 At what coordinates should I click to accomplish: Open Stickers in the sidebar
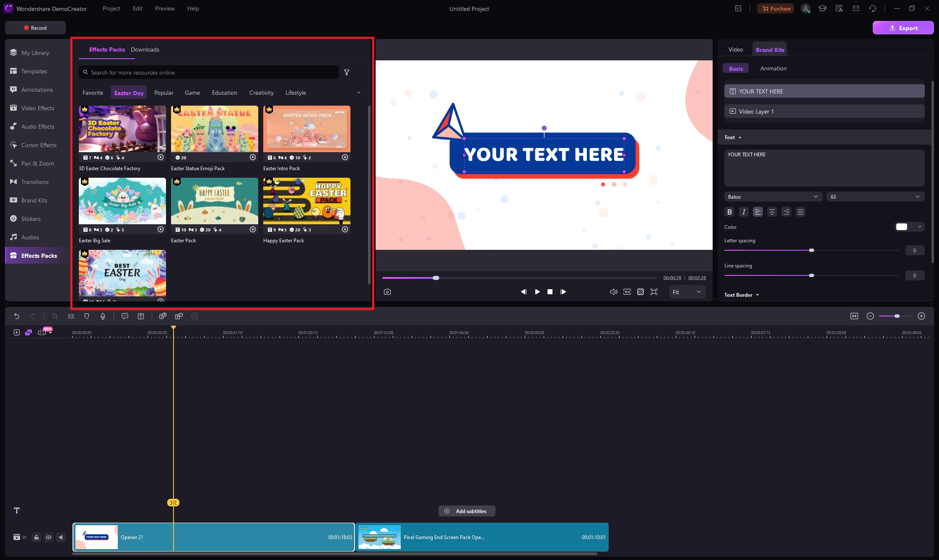point(31,219)
